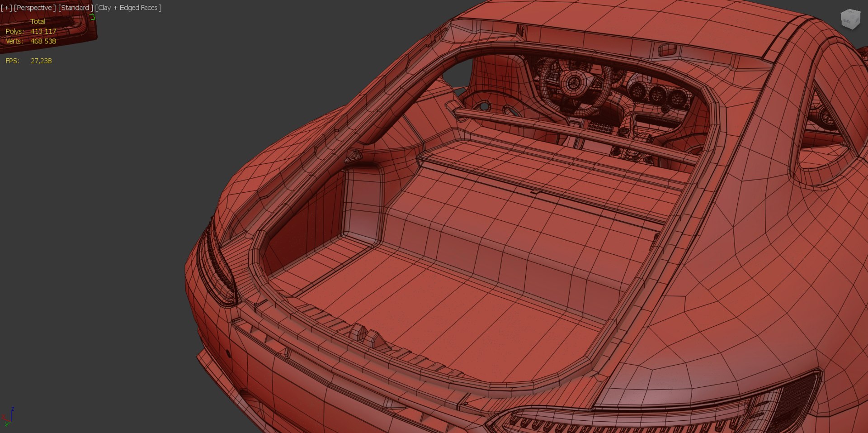Click the Polys count value 413 117
Viewport: 868px width, 433px height.
pyautogui.click(x=43, y=31)
